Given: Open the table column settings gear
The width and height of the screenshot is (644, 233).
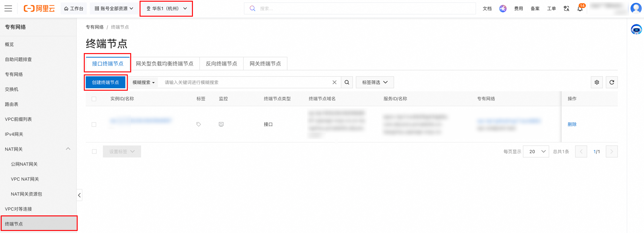Looking at the screenshot, I should pos(596,82).
